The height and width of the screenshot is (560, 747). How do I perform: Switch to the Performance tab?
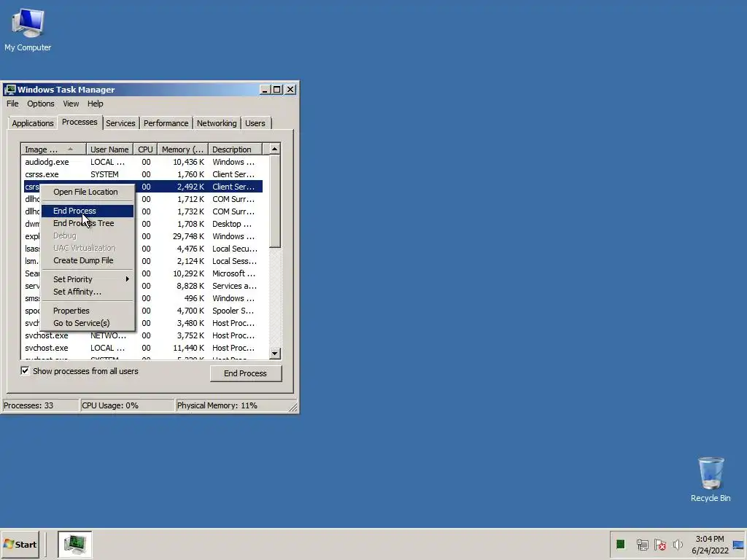coord(166,122)
